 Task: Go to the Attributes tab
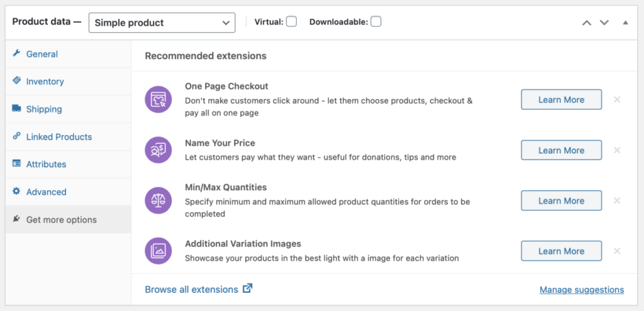pyautogui.click(x=68, y=164)
